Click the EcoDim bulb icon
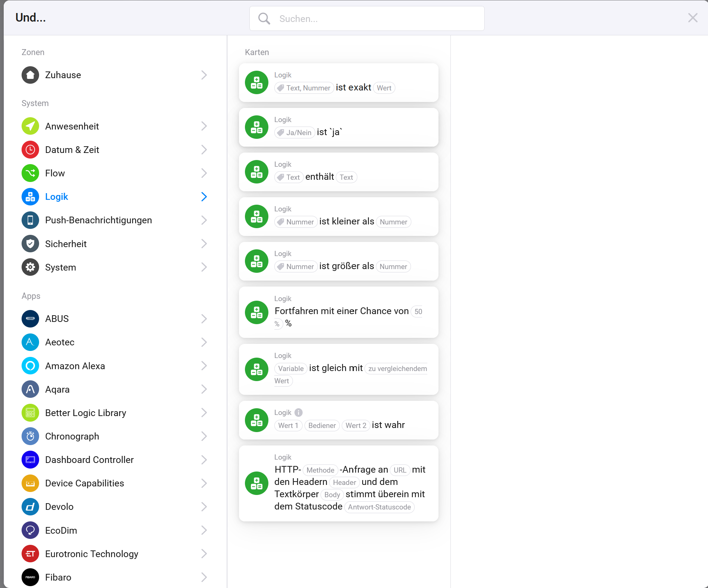 point(30,530)
